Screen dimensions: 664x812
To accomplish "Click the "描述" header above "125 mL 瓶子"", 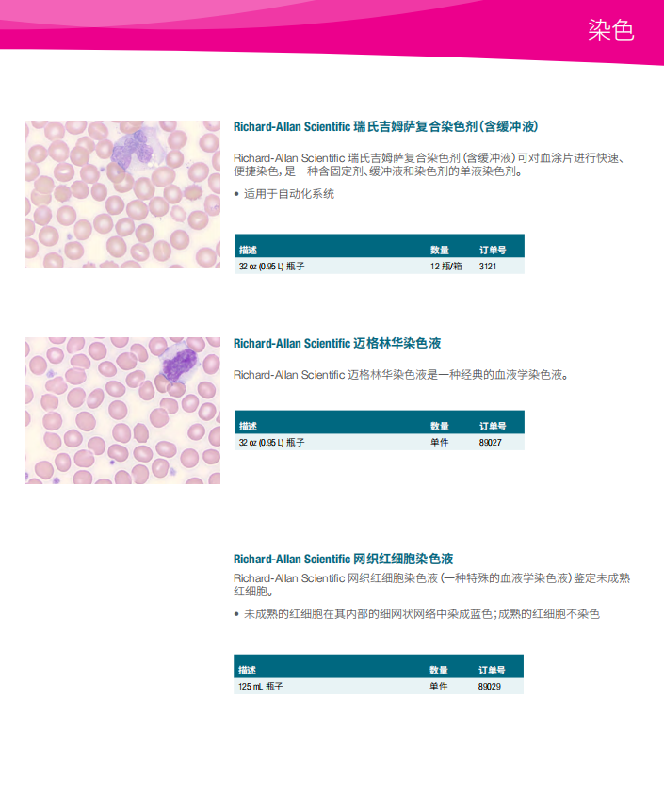I will tap(247, 670).
